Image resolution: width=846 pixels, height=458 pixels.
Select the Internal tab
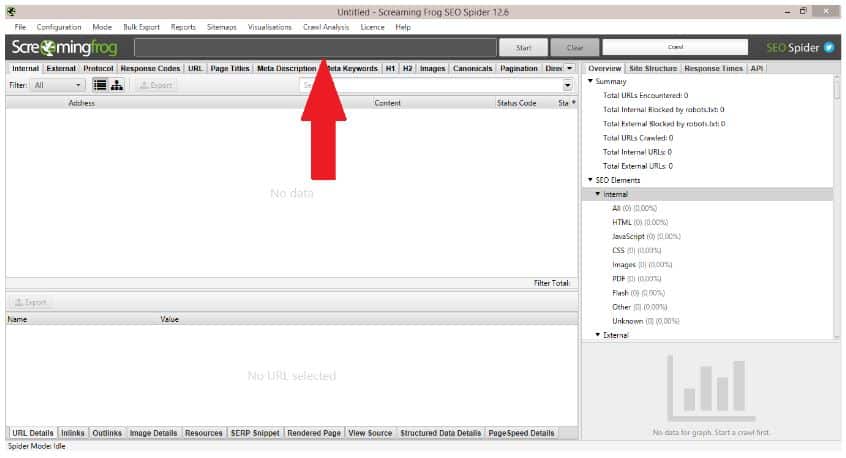click(25, 68)
